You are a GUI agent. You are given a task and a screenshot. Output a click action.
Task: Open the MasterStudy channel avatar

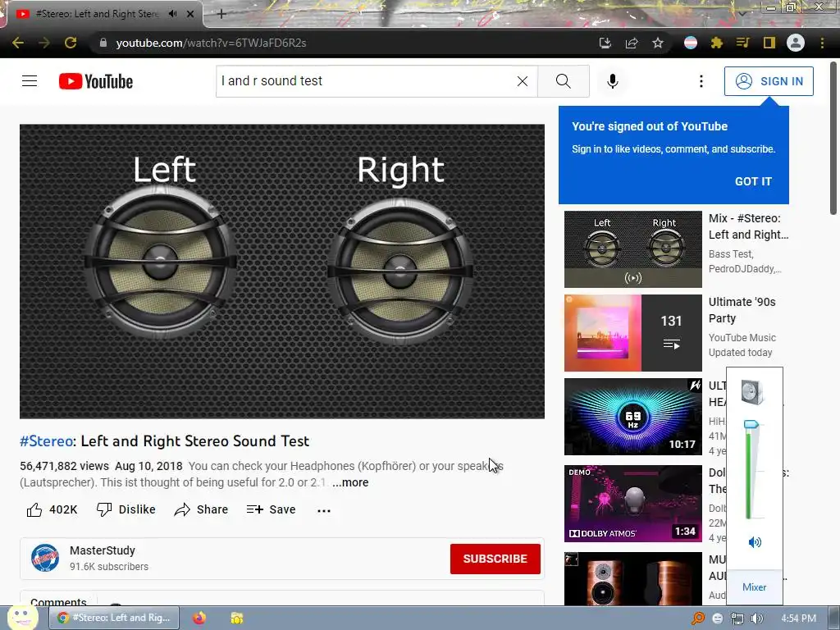coord(45,558)
